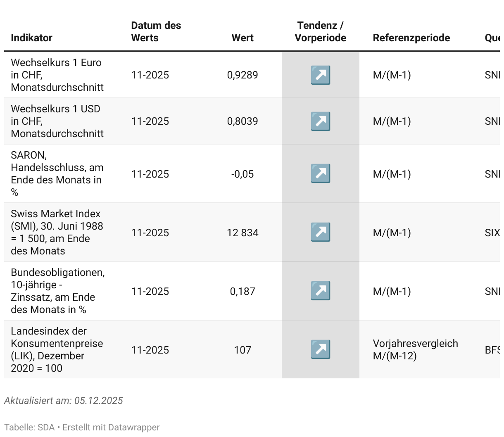The image size is (504, 437).
Task: Select the SMI value 12 834
Action: 242,233
